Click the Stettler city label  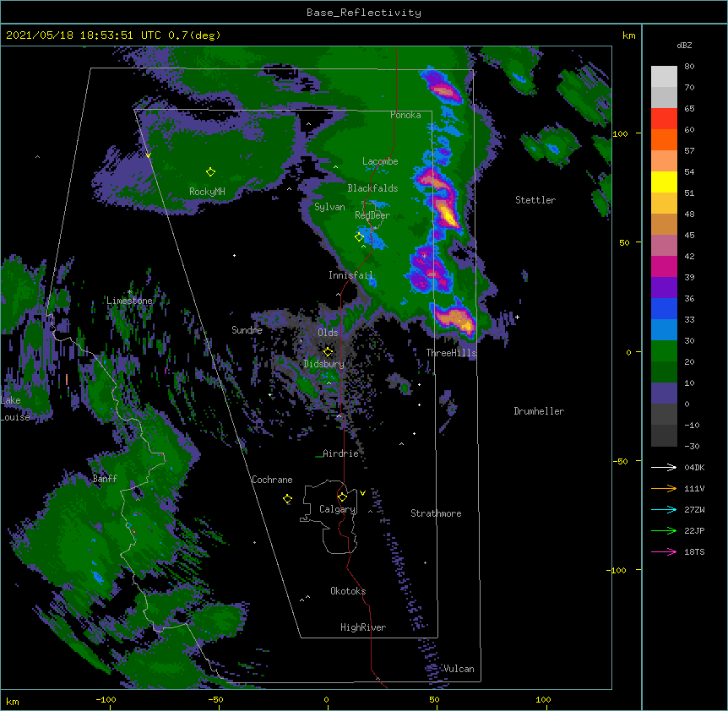[x=535, y=200]
